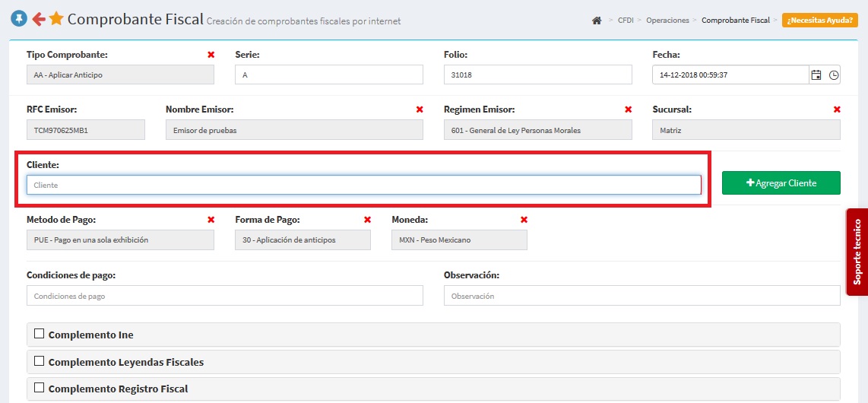Click the blue pin icon
This screenshot has height=403, width=868.
(19, 19)
